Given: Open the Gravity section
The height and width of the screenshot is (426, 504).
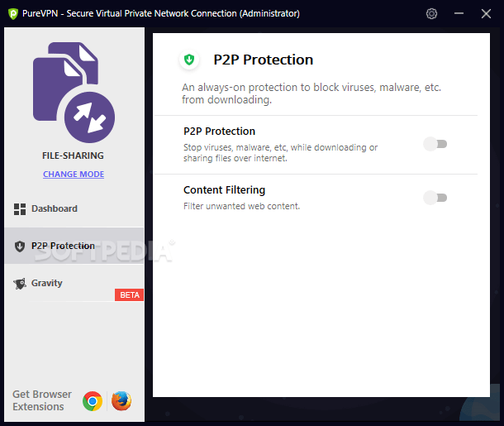Looking at the screenshot, I should point(74,283).
